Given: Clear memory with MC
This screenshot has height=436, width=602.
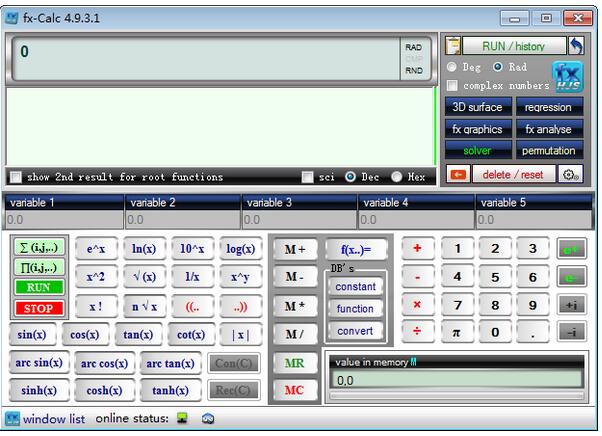Looking at the screenshot, I should tap(295, 390).
